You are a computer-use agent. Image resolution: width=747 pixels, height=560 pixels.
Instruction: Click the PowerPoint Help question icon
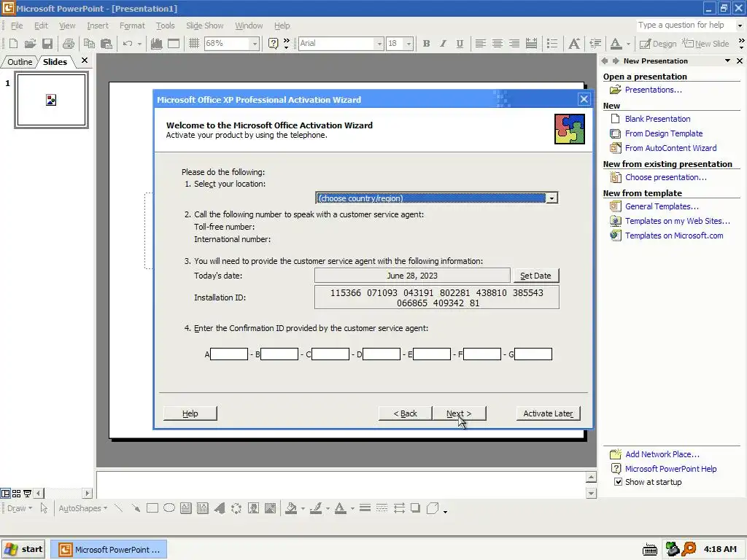[x=273, y=43]
